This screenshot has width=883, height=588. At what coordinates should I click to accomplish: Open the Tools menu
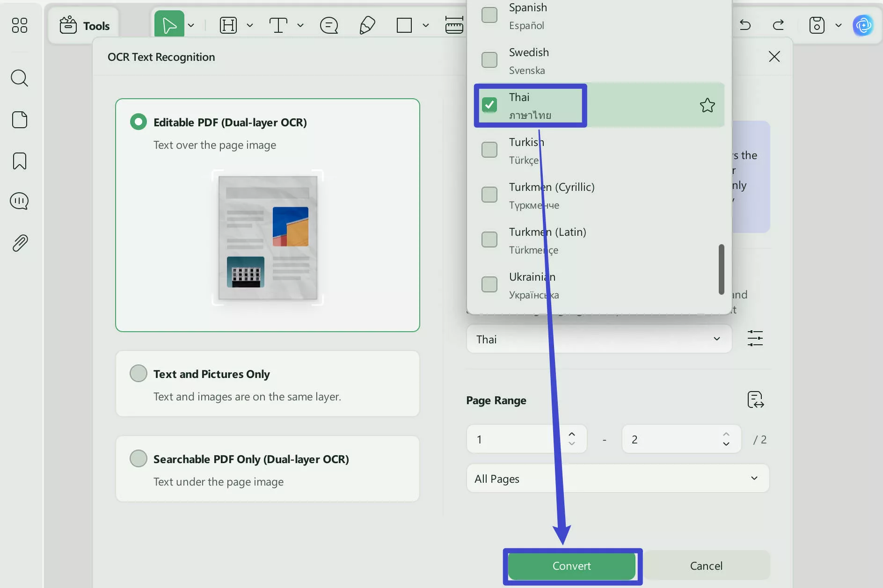point(85,25)
